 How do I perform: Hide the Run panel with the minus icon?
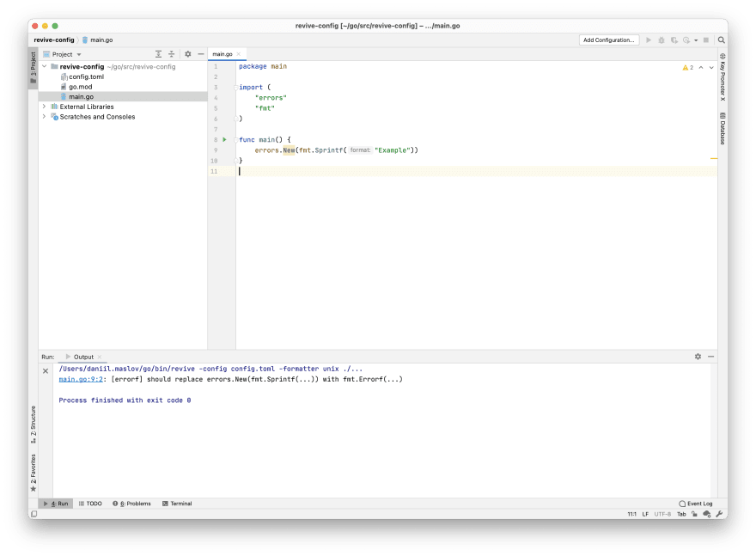tap(710, 357)
